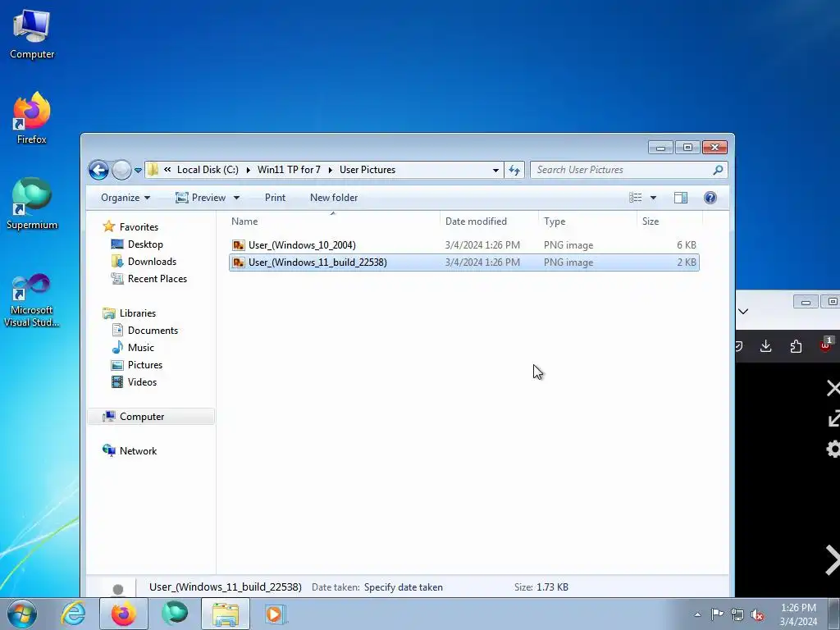Screen dimensions: 840x630
Task: Print the selected picture
Action: [x=275, y=198]
